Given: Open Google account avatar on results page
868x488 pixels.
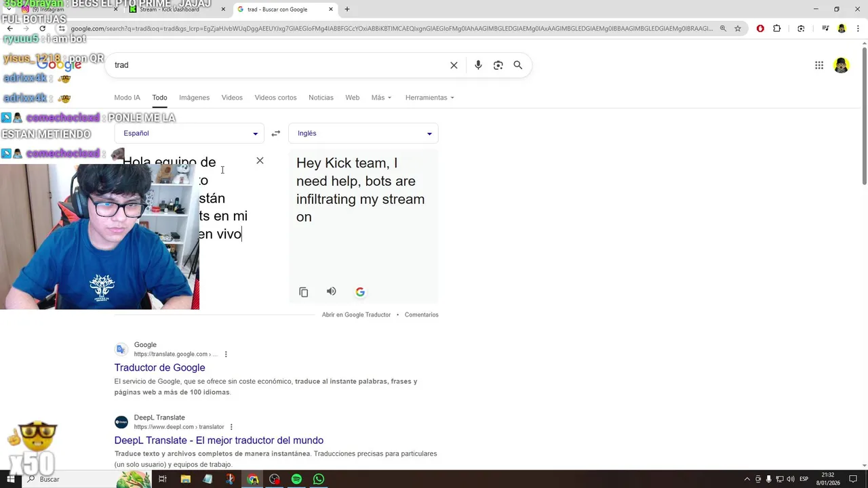Looking at the screenshot, I should click(842, 65).
